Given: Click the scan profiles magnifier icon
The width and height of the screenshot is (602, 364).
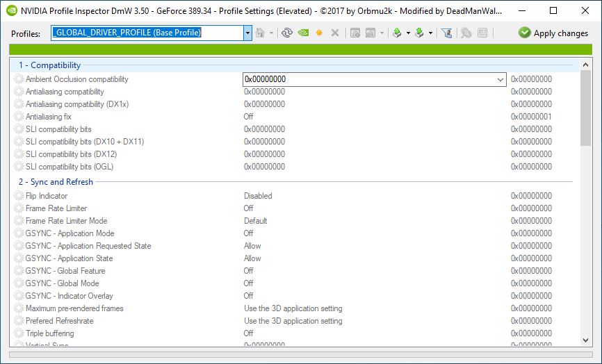Looking at the screenshot, I should 466,33.
